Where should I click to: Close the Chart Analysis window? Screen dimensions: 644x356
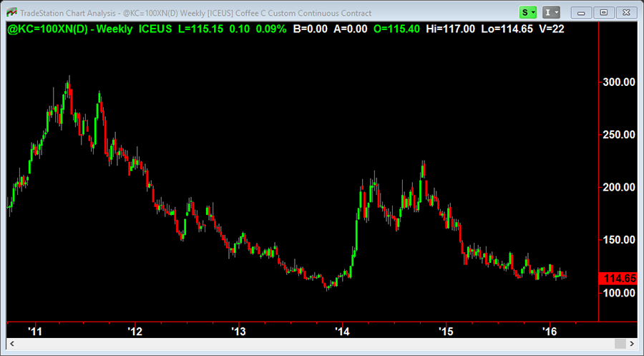pyautogui.click(x=625, y=12)
